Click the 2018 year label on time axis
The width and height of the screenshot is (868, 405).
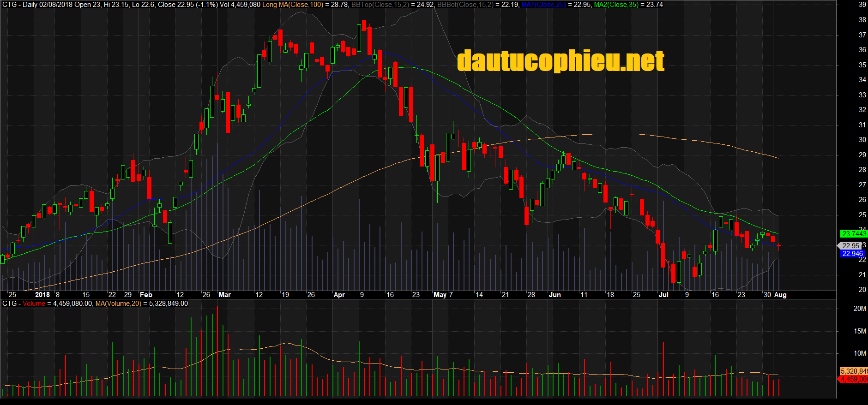tap(42, 295)
